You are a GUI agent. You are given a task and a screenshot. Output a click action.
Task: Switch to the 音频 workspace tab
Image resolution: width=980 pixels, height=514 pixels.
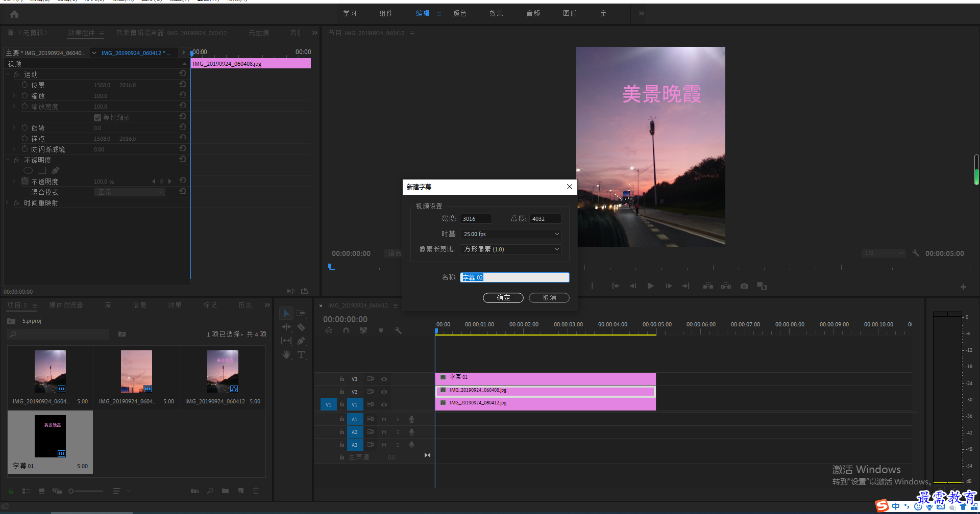pyautogui.click(x=533, y=13)
